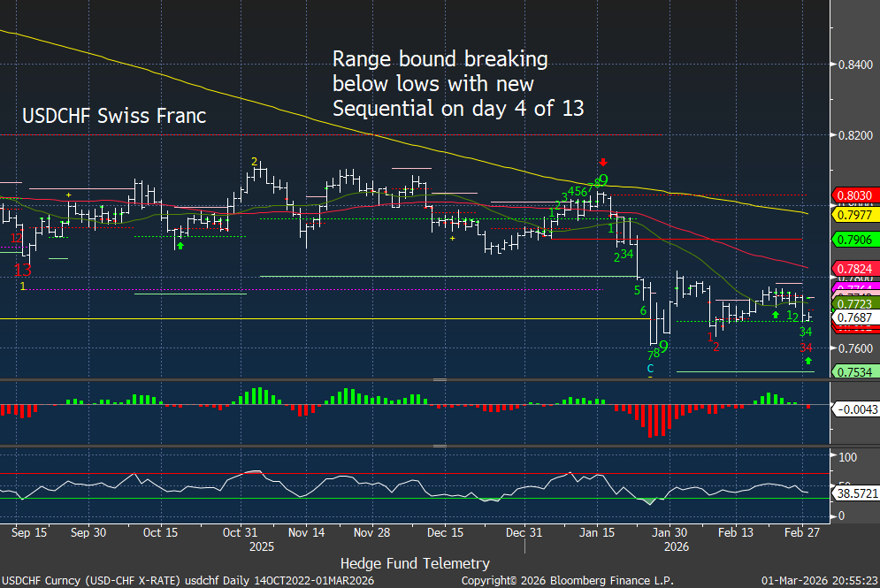Select the red 0.7824 price label
Screen dimensions: 880x588
(x=854, y=269)
